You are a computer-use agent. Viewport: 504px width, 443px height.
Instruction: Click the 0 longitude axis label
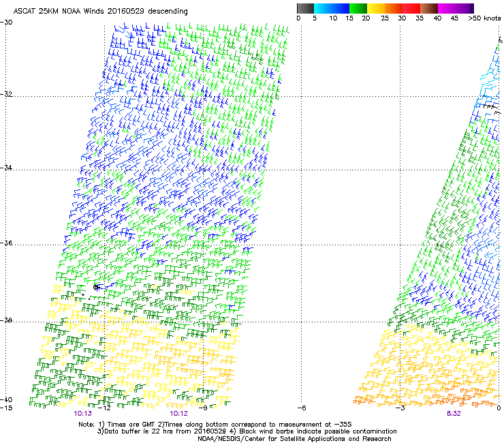[499, 408]
